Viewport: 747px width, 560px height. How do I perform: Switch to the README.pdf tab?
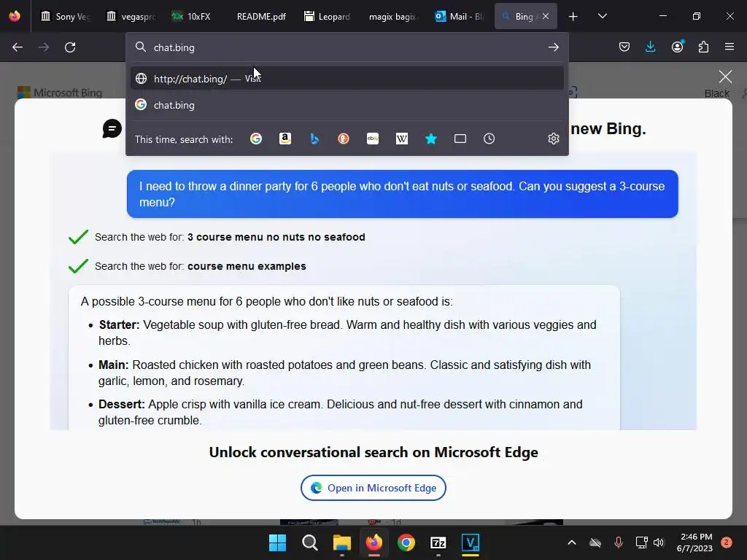pos(261,16)
